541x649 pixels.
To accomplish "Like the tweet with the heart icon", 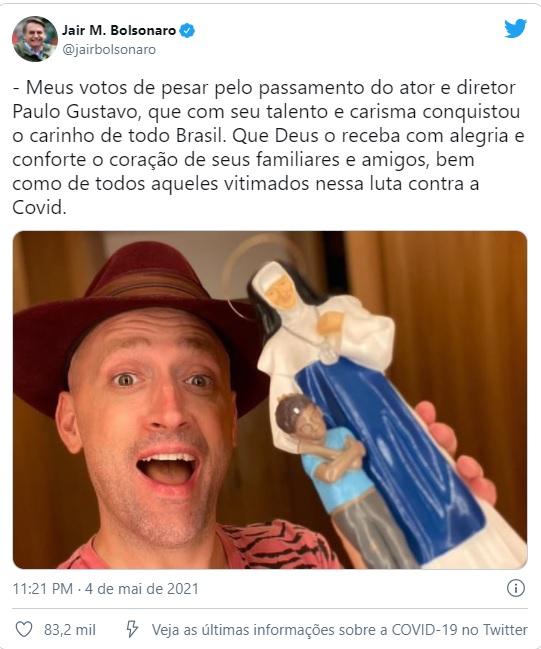I will tap(24, 630).
